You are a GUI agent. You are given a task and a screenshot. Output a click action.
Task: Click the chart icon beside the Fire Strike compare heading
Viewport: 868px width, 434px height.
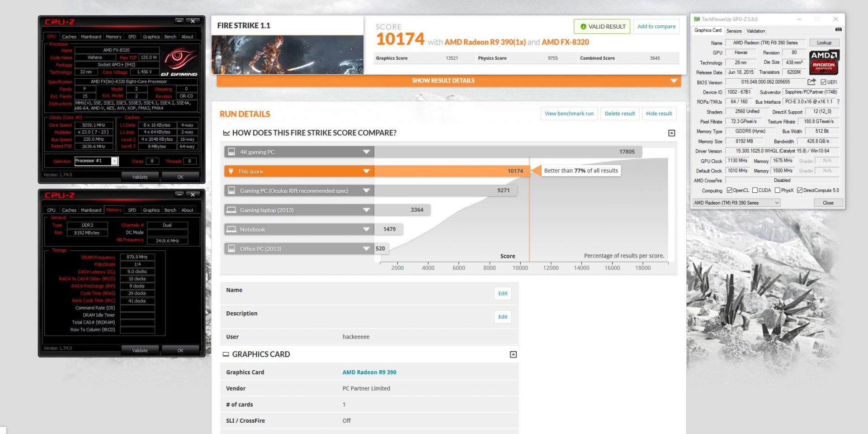226,133
